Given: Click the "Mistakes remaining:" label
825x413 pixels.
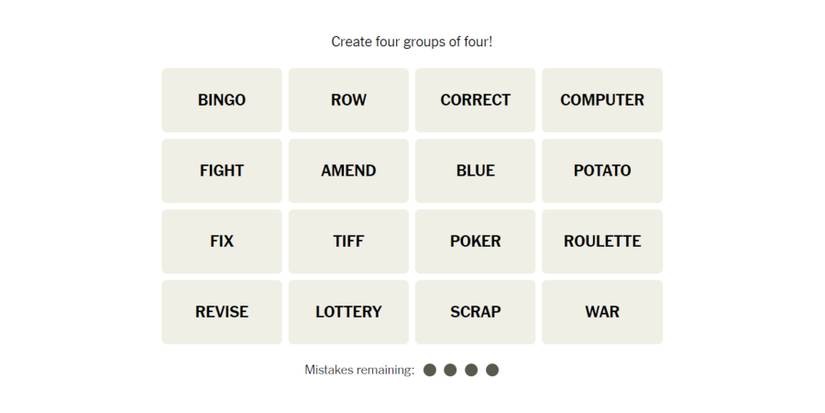Looking at the screenshot, I should (359, 370).
